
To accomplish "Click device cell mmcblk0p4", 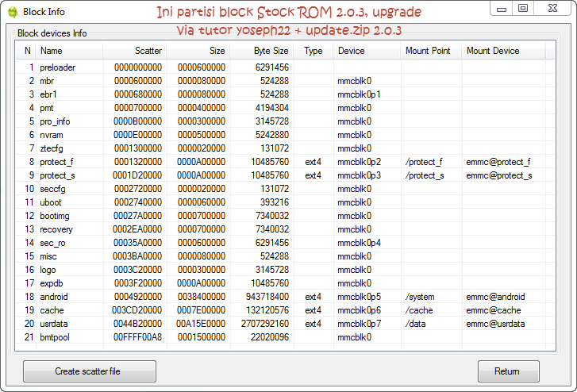I will [x=360, y=243].
